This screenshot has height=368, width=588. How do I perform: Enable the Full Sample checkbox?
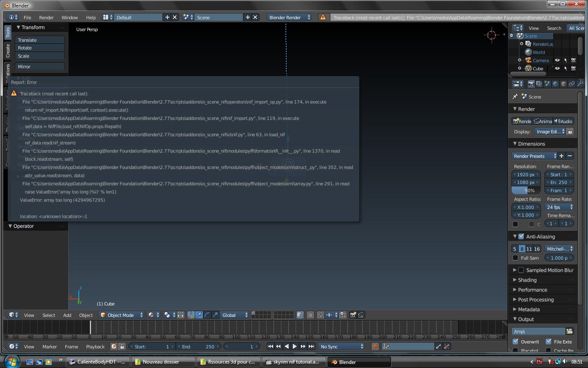click(515, 258)
